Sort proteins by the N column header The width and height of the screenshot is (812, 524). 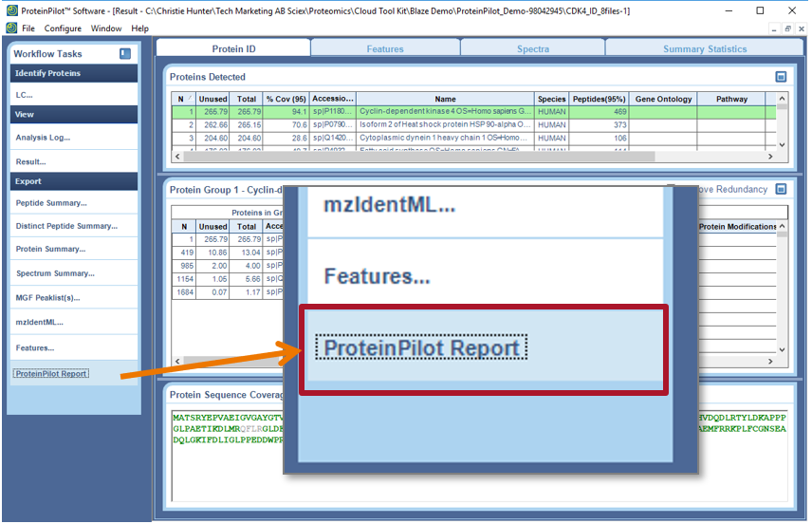pos(182,99)
